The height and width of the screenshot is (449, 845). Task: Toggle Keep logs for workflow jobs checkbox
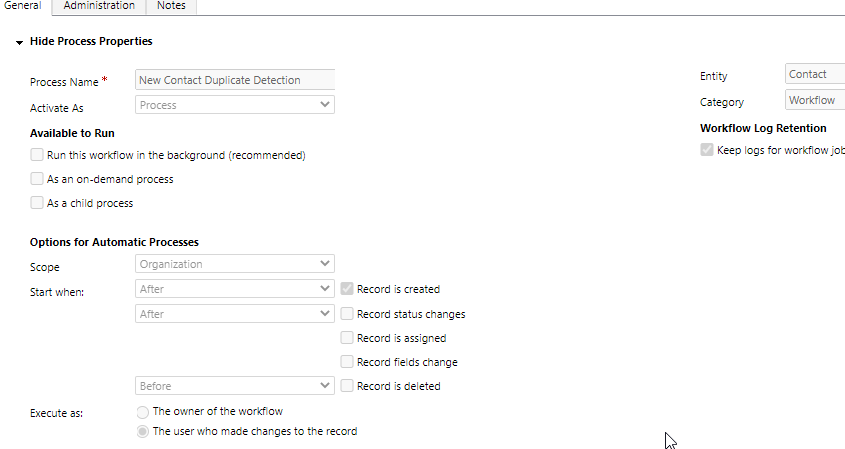707,150
